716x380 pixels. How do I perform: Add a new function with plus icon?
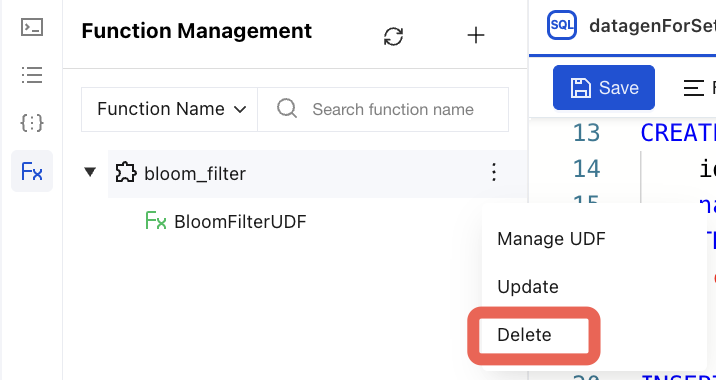tap(476, 35)
